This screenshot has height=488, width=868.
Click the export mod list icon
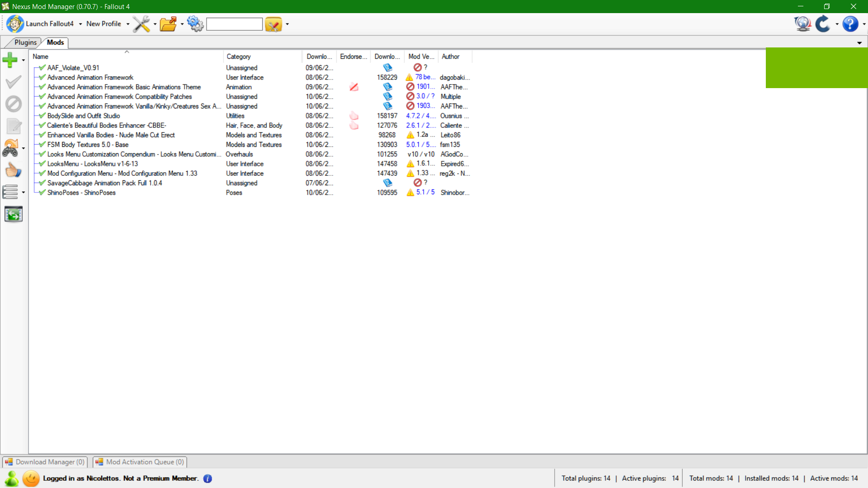(14, 214)
